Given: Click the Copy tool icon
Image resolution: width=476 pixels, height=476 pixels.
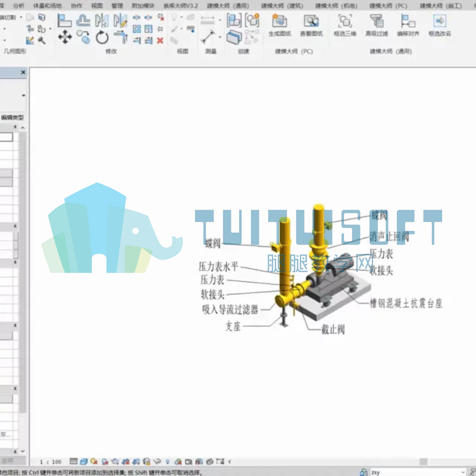Looking at the screenshot, I should point(83,37).
